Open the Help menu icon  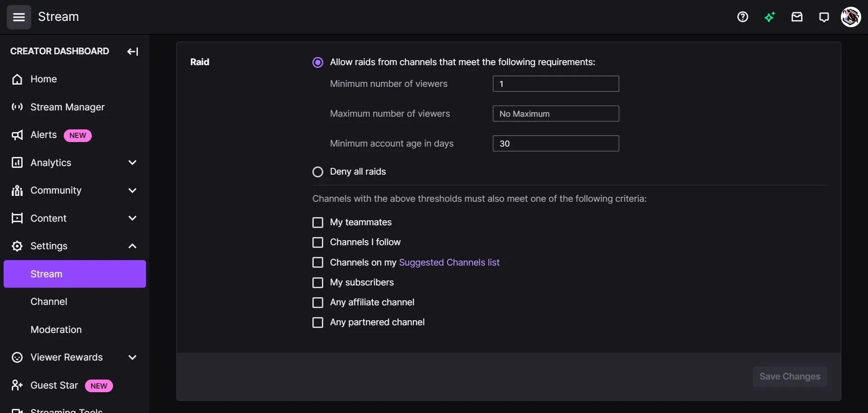point(743,17)
